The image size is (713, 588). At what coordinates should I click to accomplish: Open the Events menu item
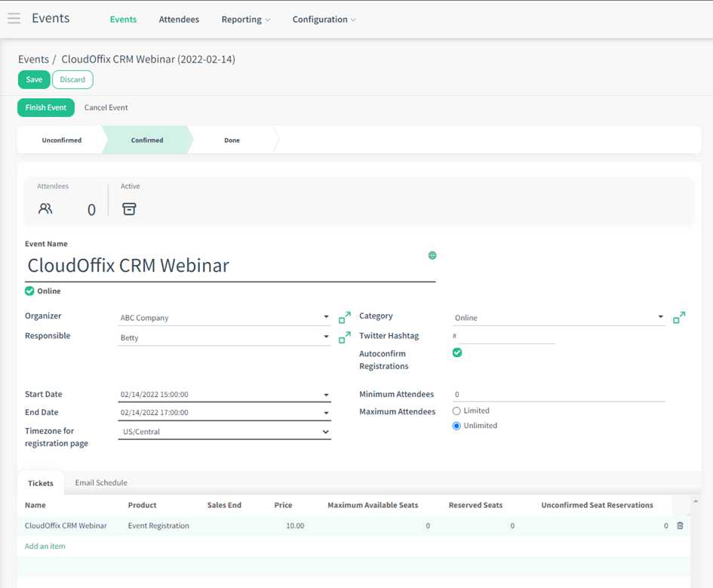coord(123,20)
